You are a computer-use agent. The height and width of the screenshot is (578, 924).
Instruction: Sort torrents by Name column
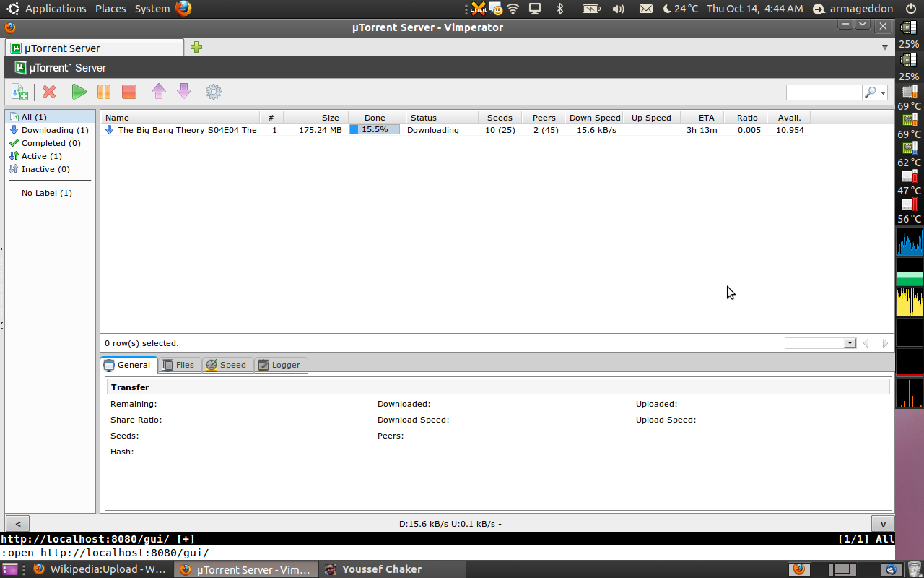(180, 117)
